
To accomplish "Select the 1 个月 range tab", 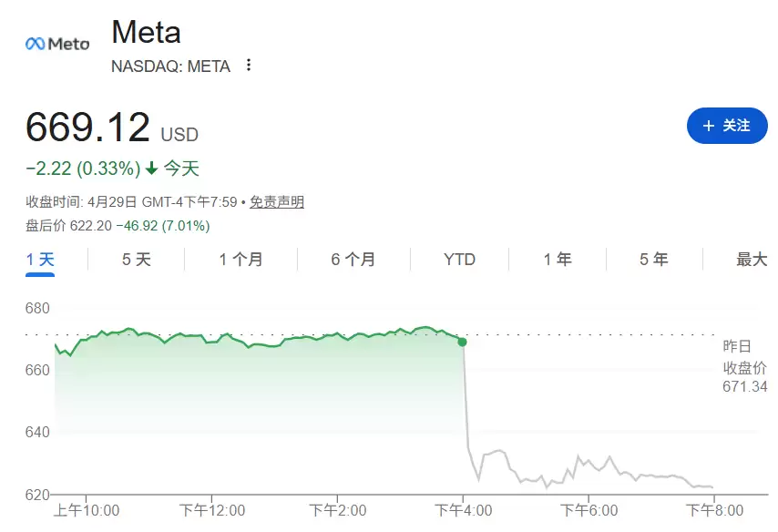I will [x=241, y=260].
